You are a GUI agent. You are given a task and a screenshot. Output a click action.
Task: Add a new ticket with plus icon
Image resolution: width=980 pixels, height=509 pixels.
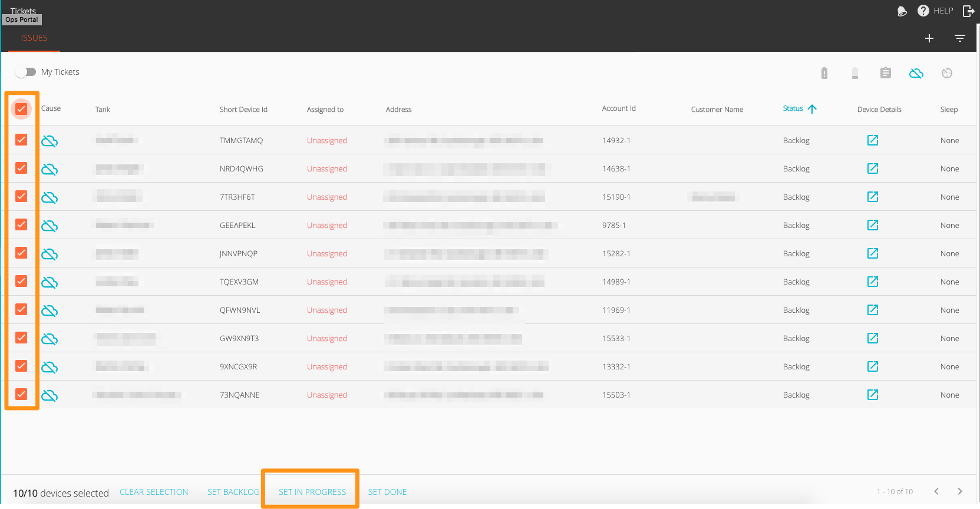point(929,38)
